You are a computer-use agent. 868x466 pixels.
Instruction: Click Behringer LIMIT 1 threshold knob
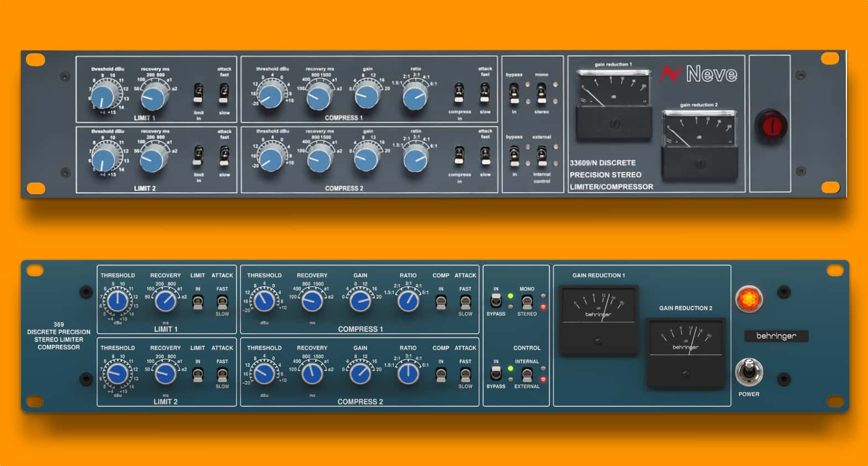pos(117,302)
